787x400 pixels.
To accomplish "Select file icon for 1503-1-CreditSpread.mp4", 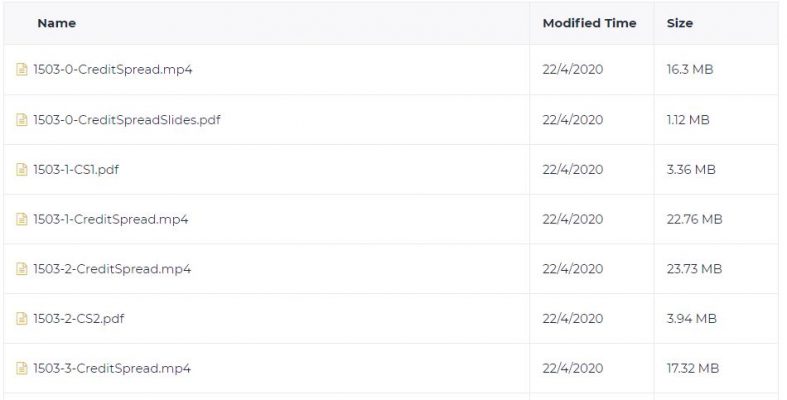I will [x=22, y=219].
